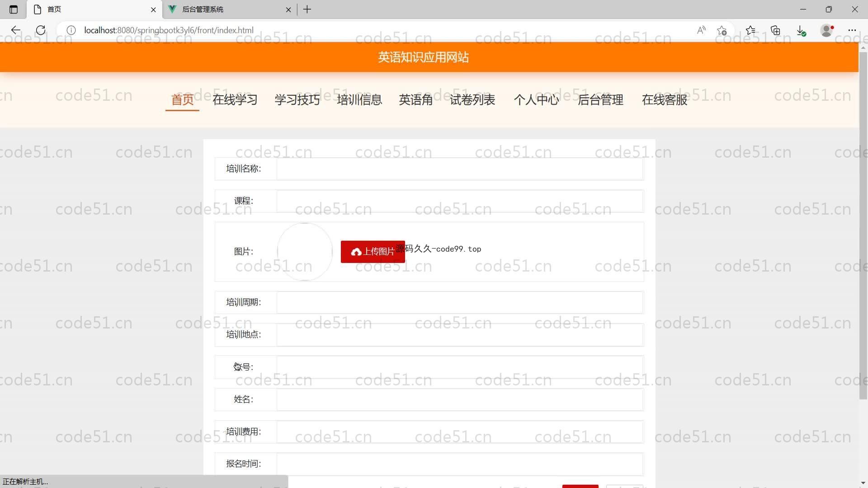Image resolution: width=868 pixels, height=488 pixels.
Task: Open the browser settings ellipsis menu
Action: point(852,30)
